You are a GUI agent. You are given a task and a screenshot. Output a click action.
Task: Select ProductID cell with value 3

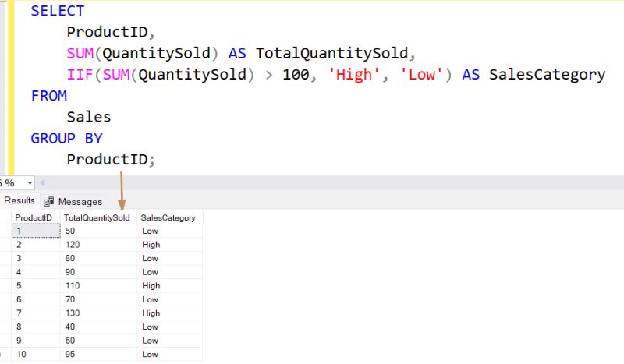click(36, 258)
